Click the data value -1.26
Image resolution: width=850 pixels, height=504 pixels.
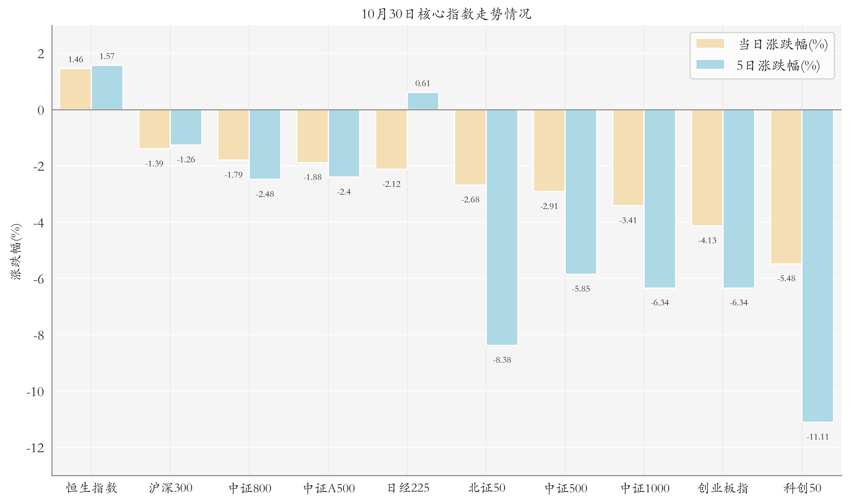tap(186, 160)
